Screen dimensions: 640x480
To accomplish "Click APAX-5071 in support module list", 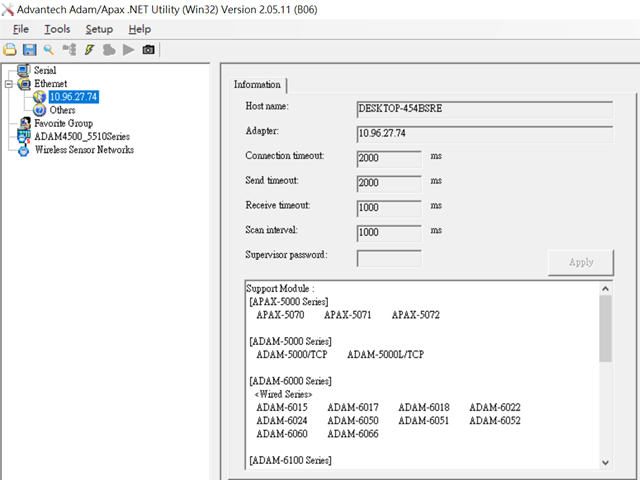I will click(x=348, y=315).
